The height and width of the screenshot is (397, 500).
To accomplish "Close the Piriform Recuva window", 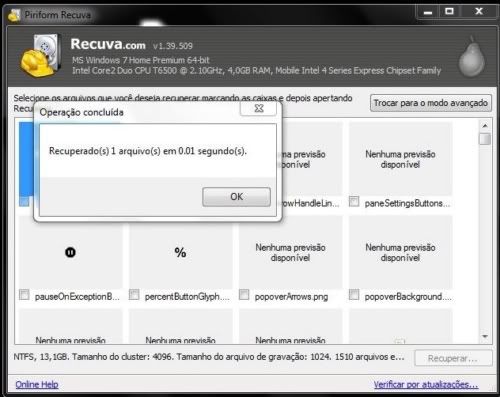I will point(479,12).
